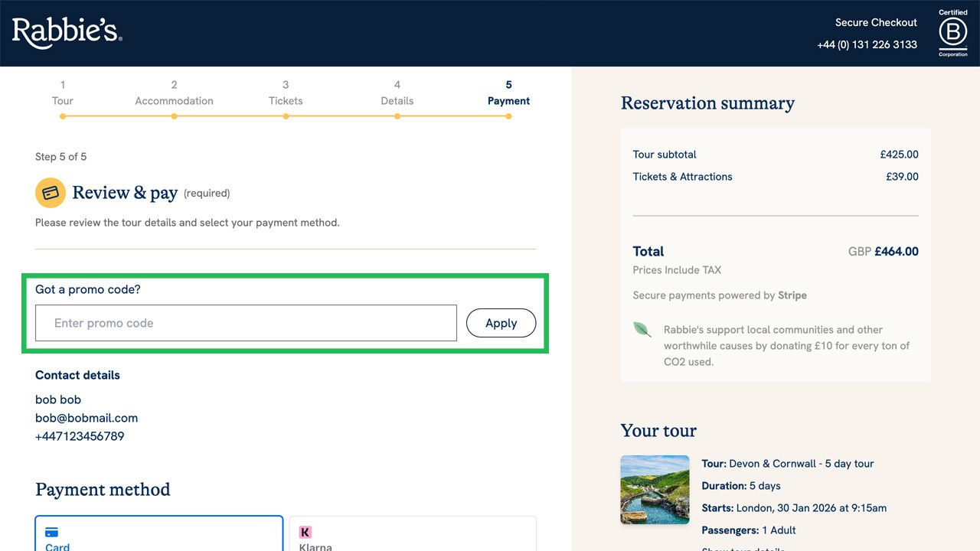Switch to the Tickets step
The width and height of the screenshot is (980, 551).
(286, 100)
